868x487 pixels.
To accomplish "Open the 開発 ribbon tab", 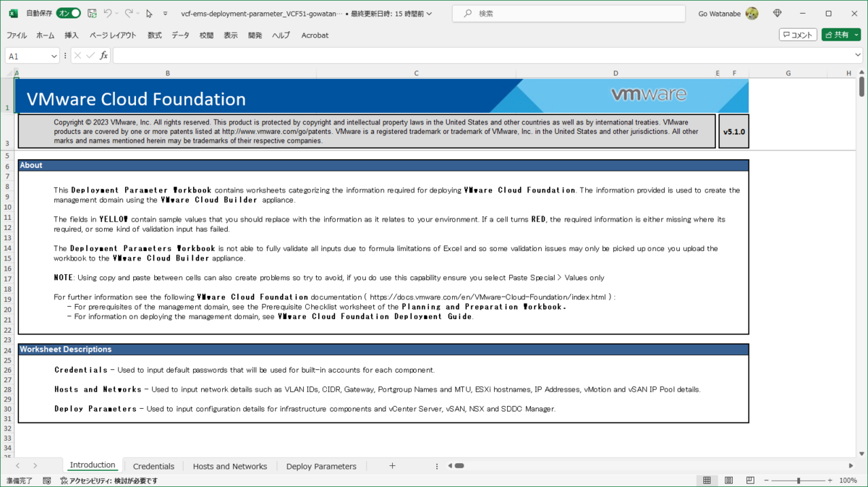I will click(x=255, y=35).
